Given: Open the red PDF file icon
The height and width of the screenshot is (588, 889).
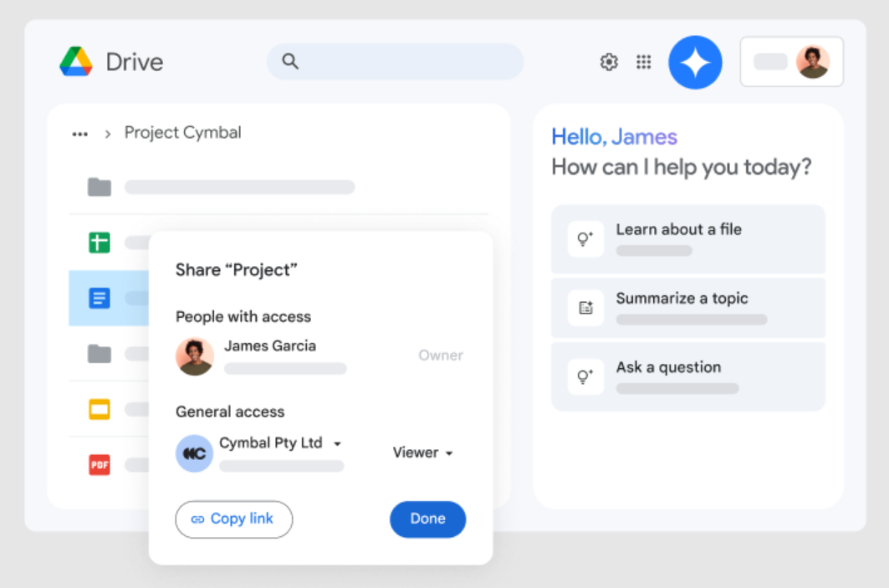Looking at the screenshot, I should (x=100, y=465).
